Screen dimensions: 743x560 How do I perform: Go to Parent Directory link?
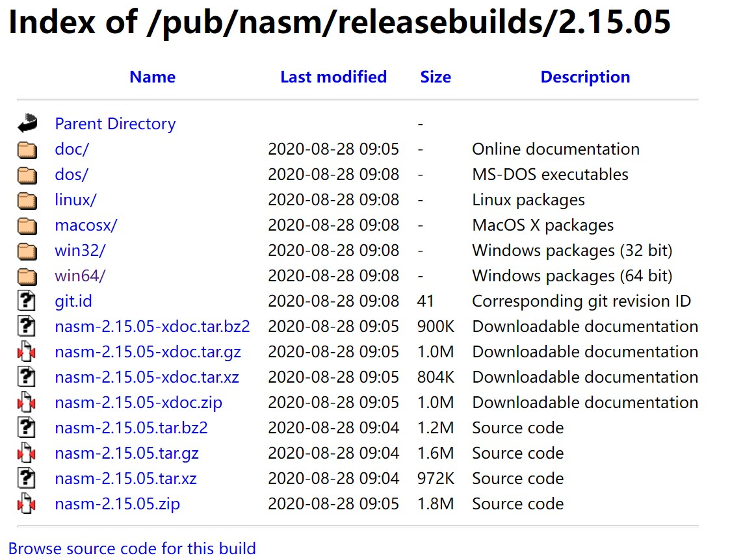115,123
